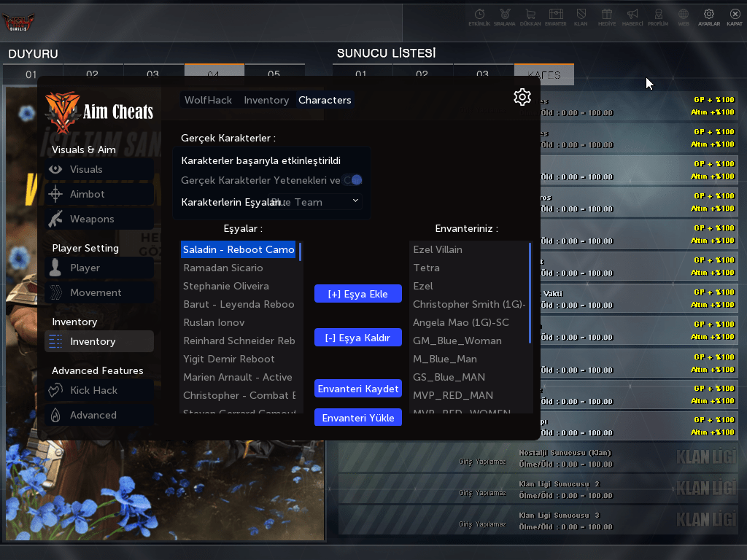Select Ezel Villain in inventory list
747x560 pixels.
point(469,249)
